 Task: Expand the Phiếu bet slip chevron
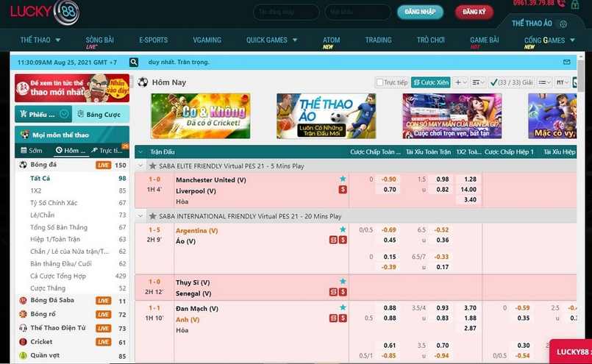(64, 114)
